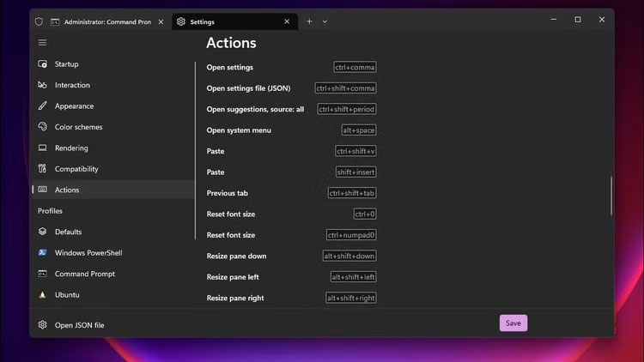This screenshot has height=362, width=644.
Task: Expand the new tab profile dropdown
Action: pyautogui.click(x=325, y=21)
